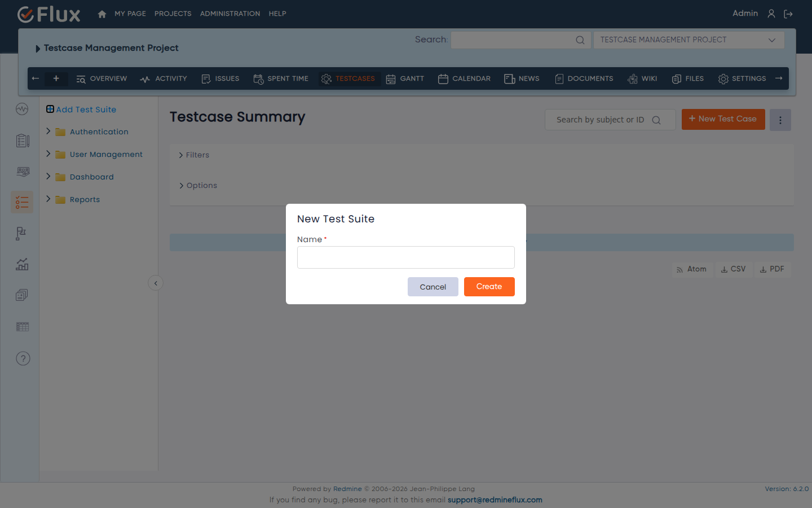Focus the Search by subject or ID field
The image size is (812, 508).
610,120
